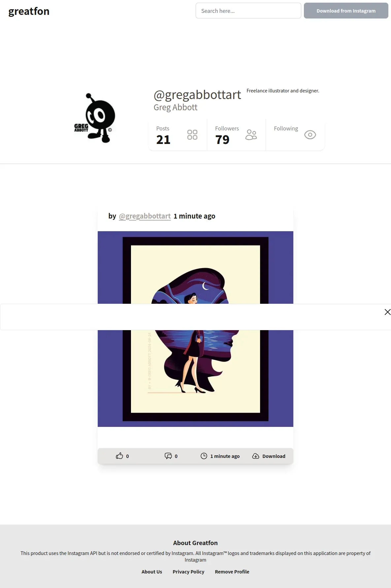Click the Posts count 21
This screenshot has height=588, width=391.
(163, 140)
